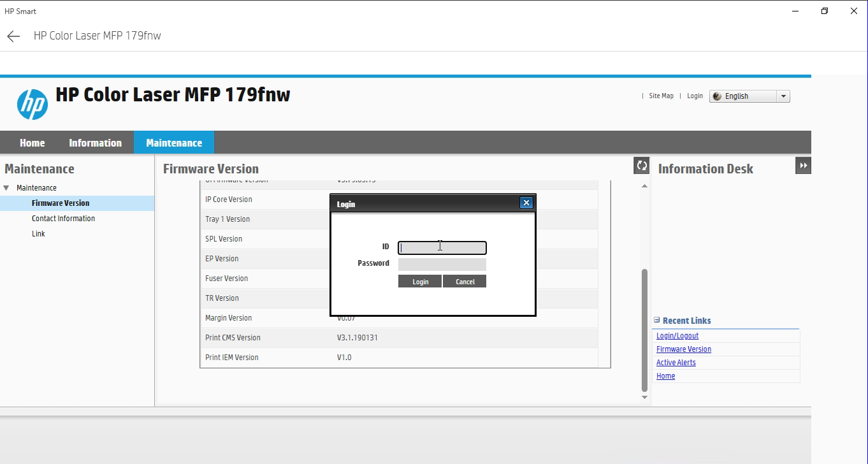Open the Home tab
Viewport: 868px width, 464px height.
[33, 143]
